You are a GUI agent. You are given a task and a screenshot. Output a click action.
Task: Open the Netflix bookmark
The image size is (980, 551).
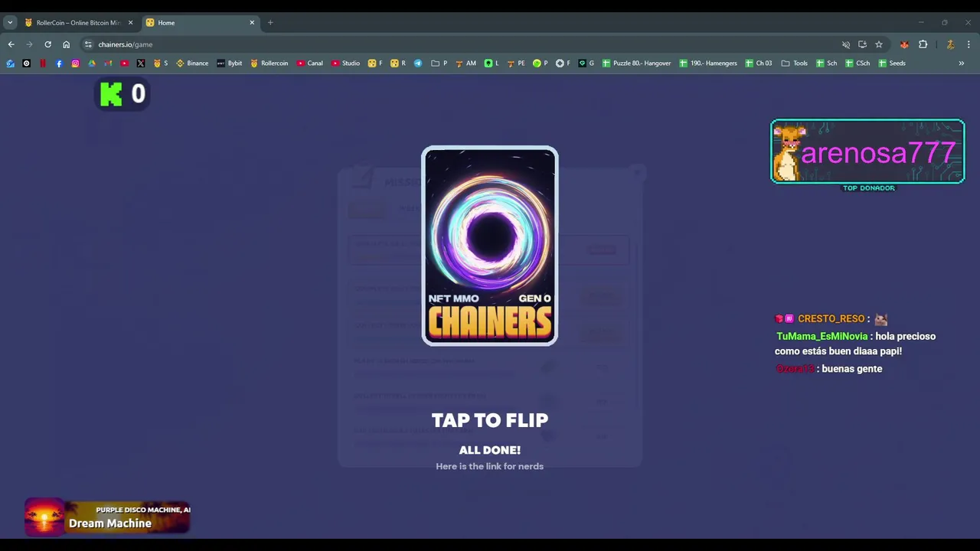click(43, 64)
